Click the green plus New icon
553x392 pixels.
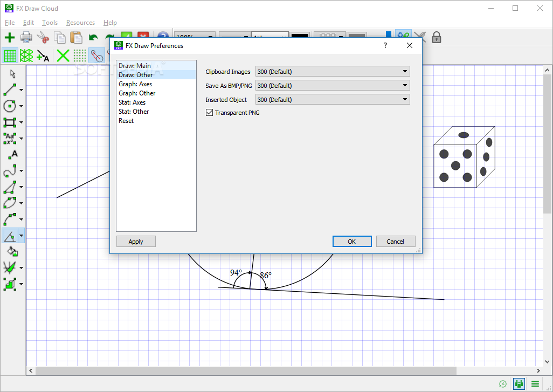coord(10,37)
